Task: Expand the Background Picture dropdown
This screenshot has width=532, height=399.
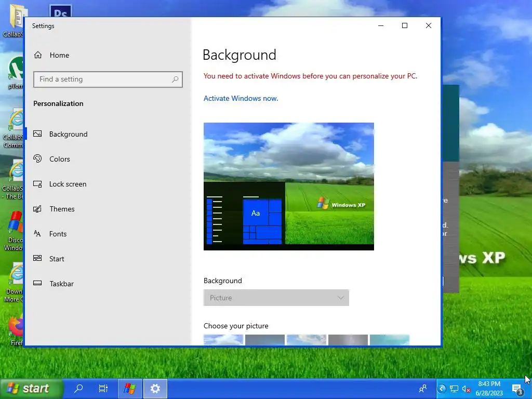Action: pos(276,298)
